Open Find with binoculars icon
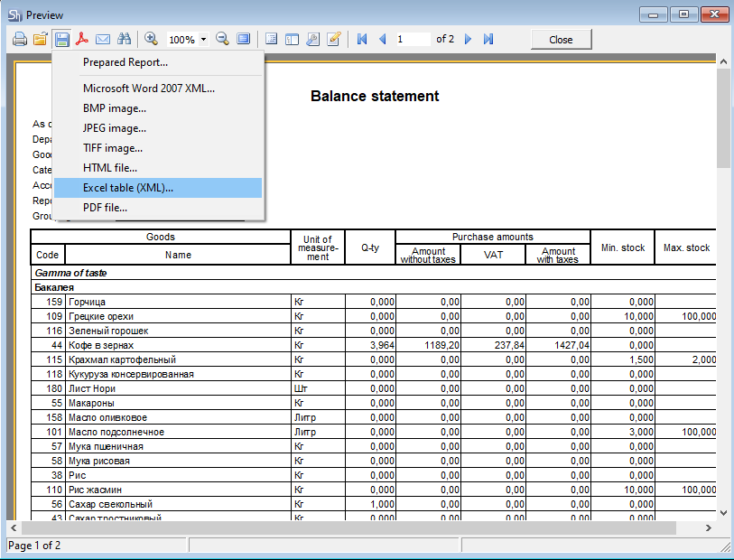The height and width of the screenshot is (560, 734). tap(125, 39)
